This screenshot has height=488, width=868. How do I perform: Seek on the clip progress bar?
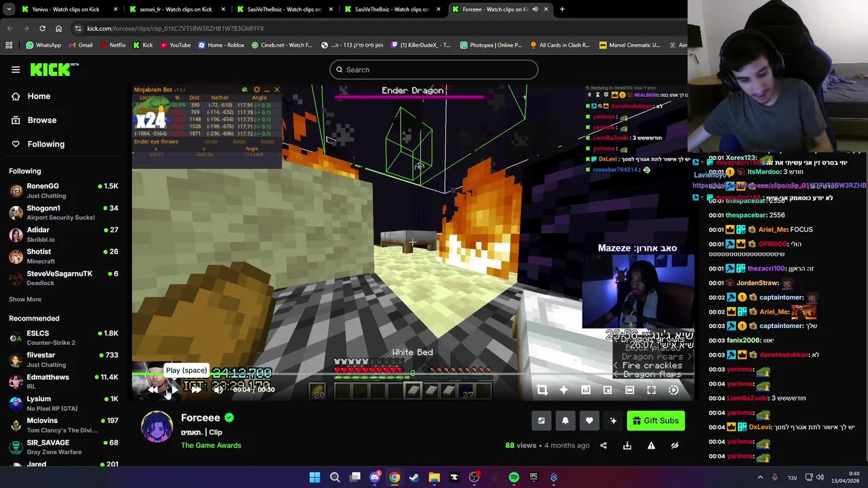(413, 374)
